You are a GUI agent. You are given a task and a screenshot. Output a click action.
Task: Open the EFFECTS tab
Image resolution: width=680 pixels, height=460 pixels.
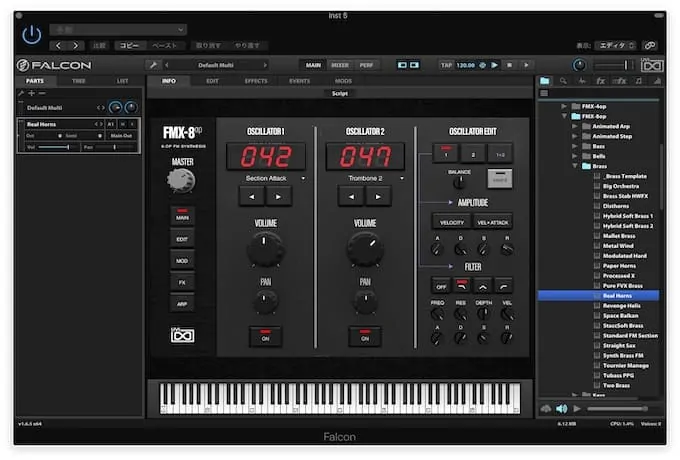pos(256,81)
